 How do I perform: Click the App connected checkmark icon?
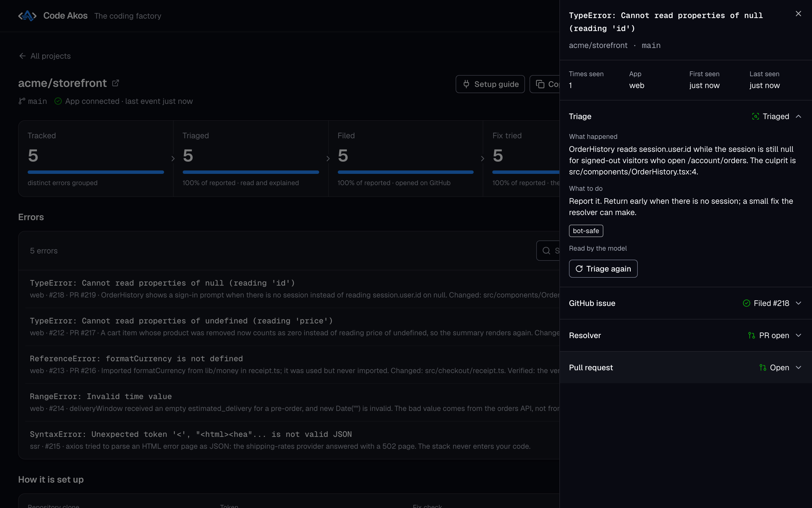58,101
